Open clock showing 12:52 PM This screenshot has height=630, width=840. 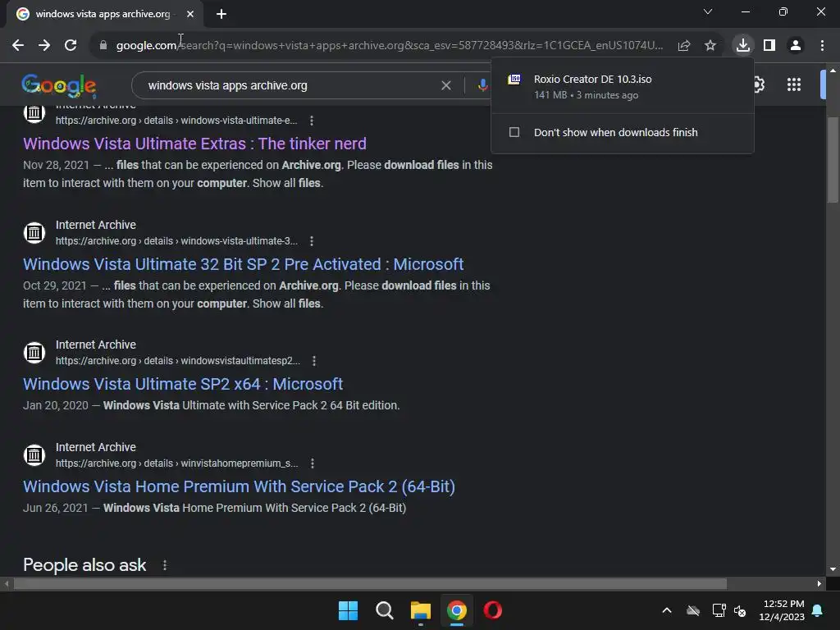(x=782, y=610)
